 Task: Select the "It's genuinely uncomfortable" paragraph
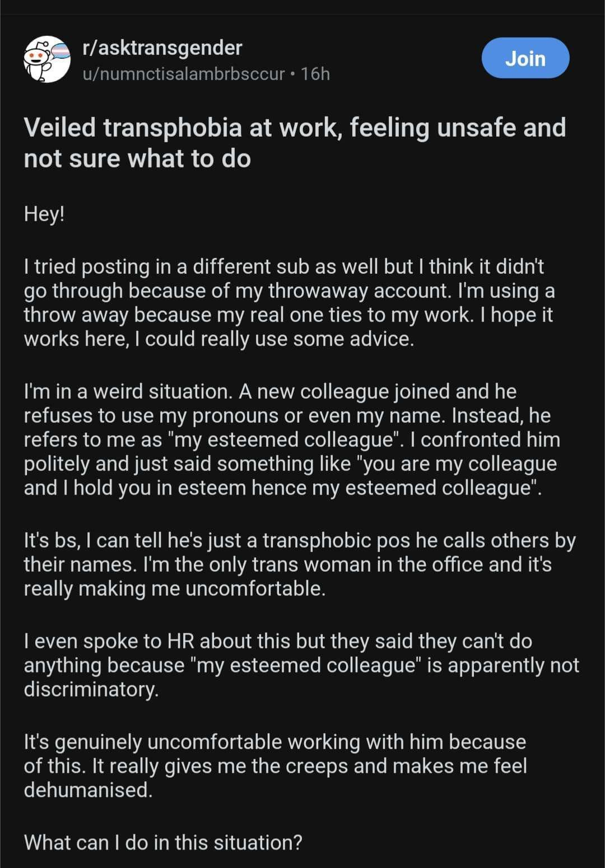pyautogui.click(x=275, y=766)
